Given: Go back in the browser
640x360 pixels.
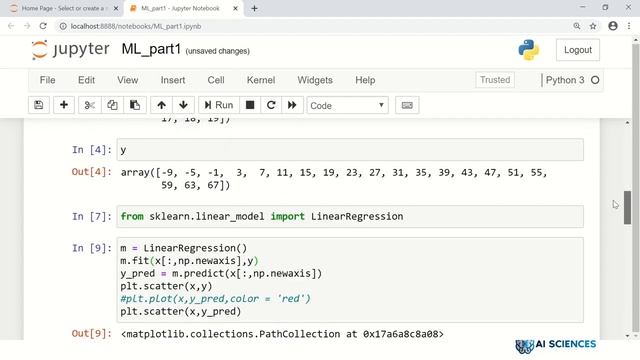Looking at the screenshot, I should coord(11,26).
